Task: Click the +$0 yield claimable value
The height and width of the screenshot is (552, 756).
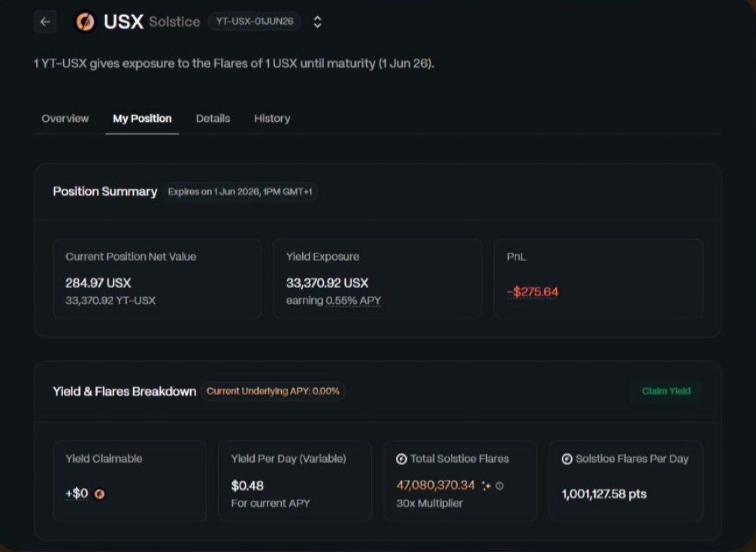Action: (x=77, y=493)
